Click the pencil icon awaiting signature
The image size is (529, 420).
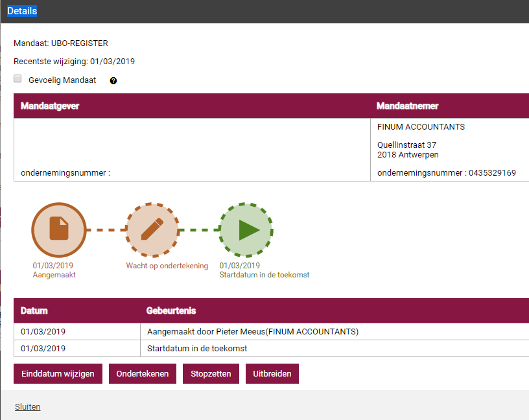click(152, 229)
